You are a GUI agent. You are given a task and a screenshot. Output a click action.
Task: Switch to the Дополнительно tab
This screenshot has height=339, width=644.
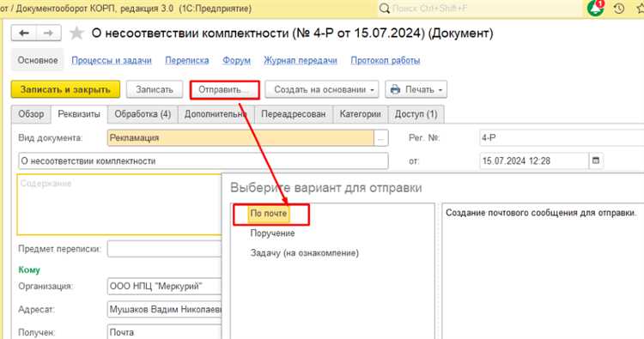(x=216, y=114)
